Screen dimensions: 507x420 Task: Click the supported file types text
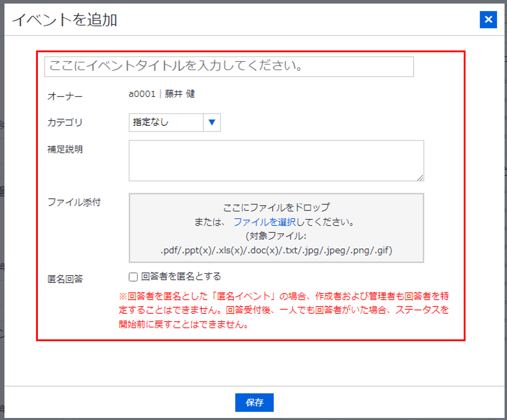coord(276,250)
